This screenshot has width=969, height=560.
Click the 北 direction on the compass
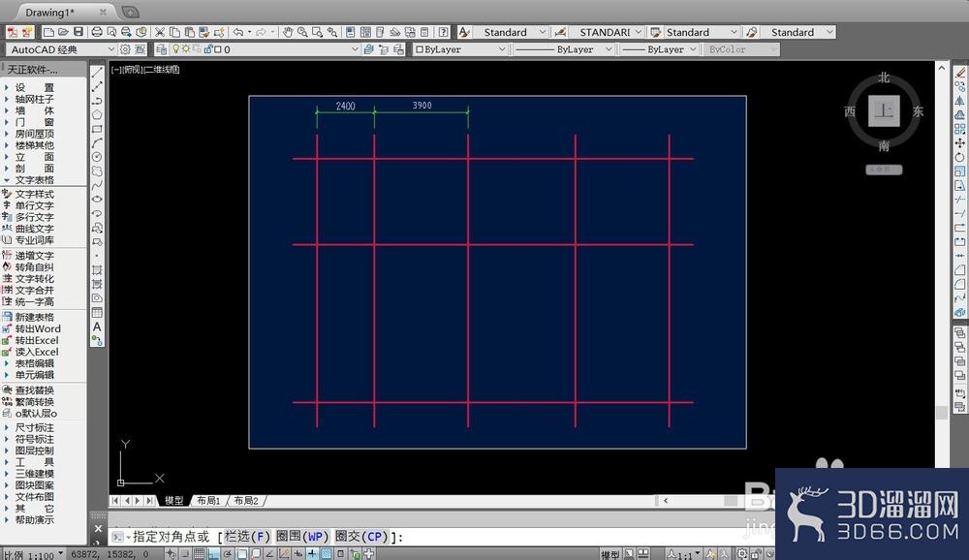tap(884, 78)
